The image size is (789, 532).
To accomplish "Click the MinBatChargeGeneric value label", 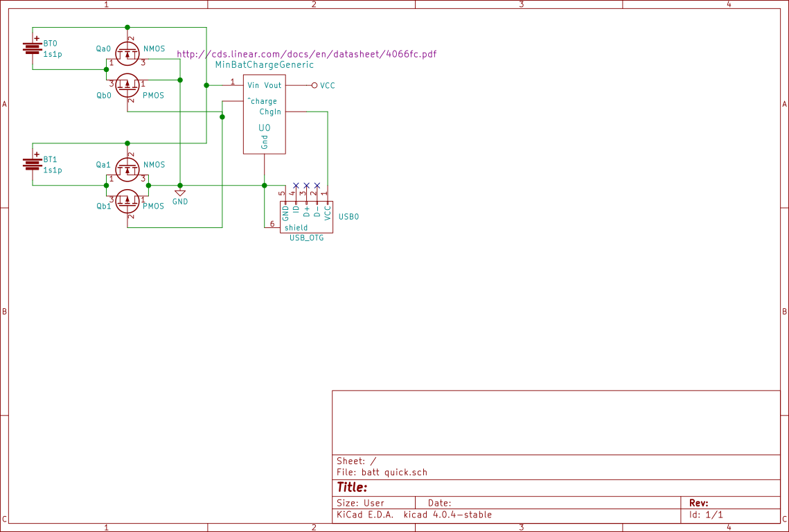I will 265,65.
